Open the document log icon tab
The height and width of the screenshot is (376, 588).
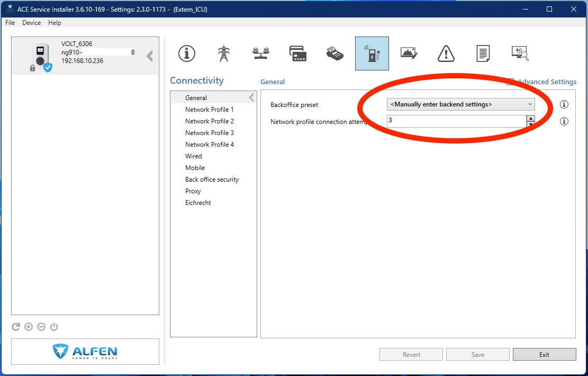(x=483, y=53)
